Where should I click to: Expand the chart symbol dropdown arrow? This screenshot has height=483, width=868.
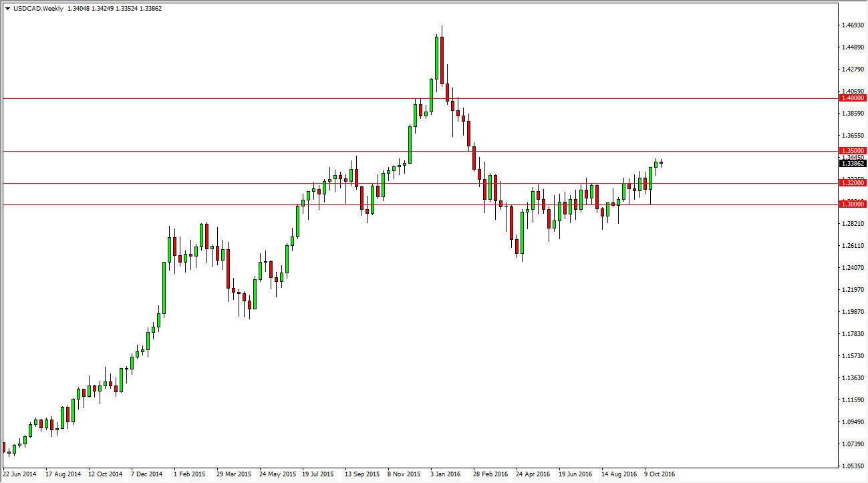point(7,9)
